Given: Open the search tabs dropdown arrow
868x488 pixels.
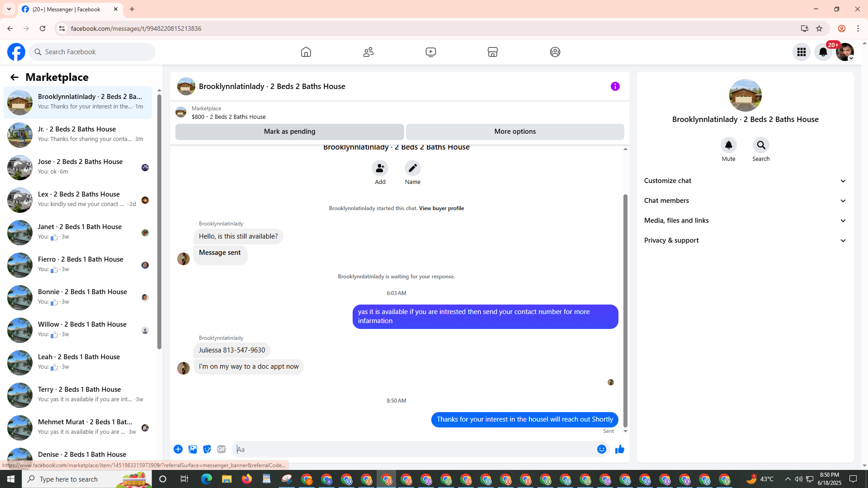Looking at the screenshot, I should 9,9.
